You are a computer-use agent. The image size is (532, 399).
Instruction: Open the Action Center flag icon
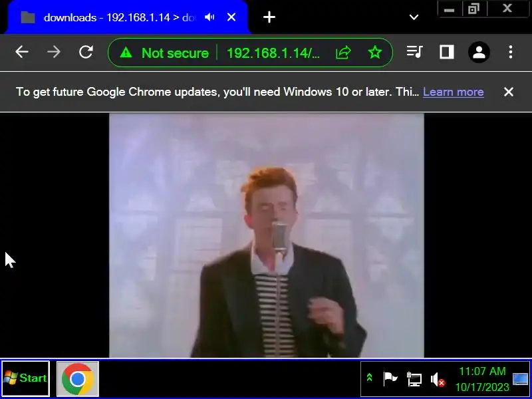pyautogui.click(x=390, y=378)
